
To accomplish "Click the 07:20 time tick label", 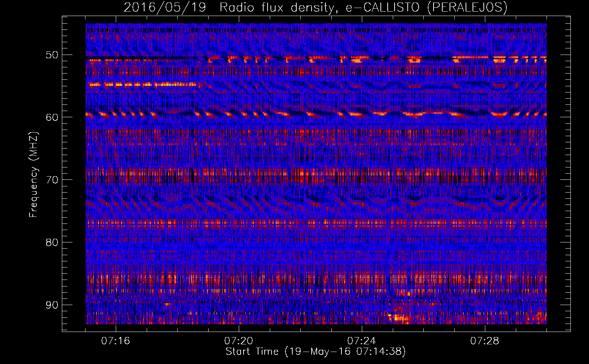I will click(x=238, y=341).
